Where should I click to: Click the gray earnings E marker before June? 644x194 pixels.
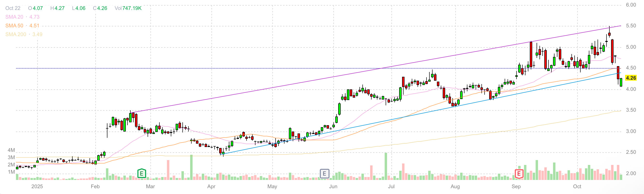(324, 173)
